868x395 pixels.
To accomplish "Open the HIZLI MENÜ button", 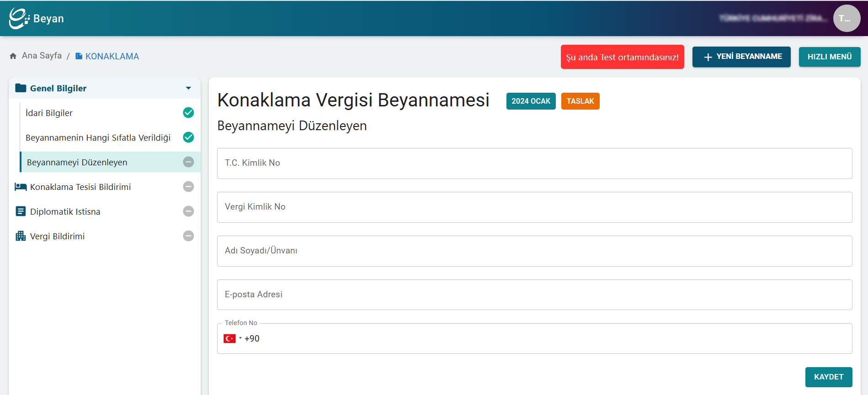I will 830,57.
